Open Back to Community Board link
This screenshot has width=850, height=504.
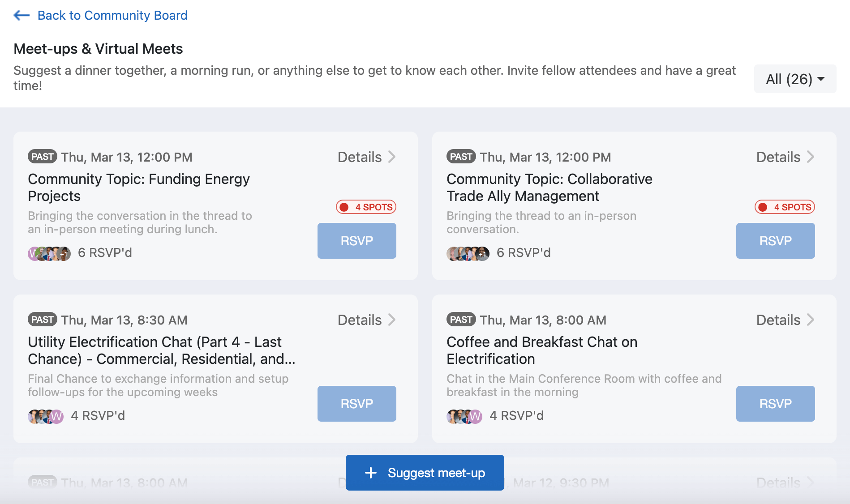click(x=112, y=15)
